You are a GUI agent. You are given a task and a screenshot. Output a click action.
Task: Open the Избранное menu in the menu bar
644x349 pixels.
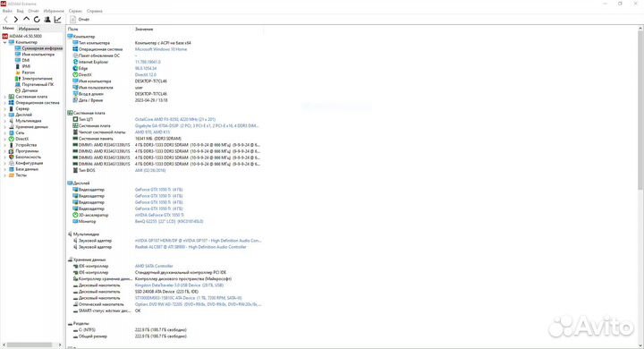click(54, 11)
